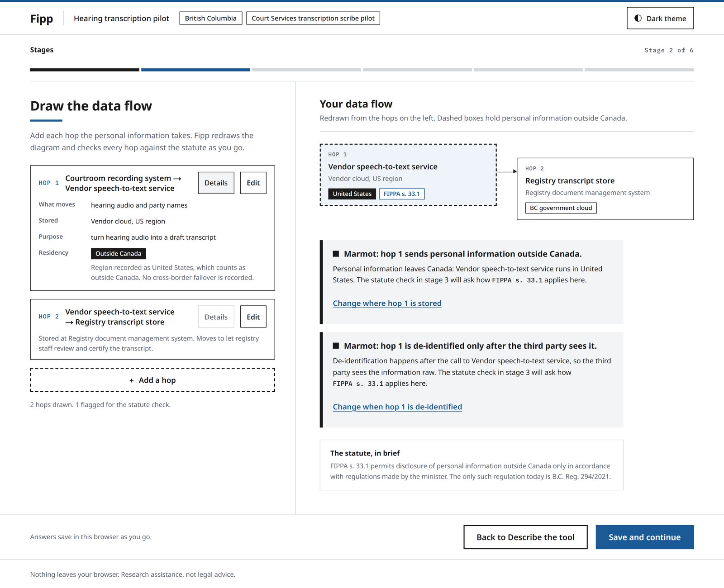This screenshot has width=724, height=588.
Task: Click the '2 hops drawn' status text
Action: (100, 404)
